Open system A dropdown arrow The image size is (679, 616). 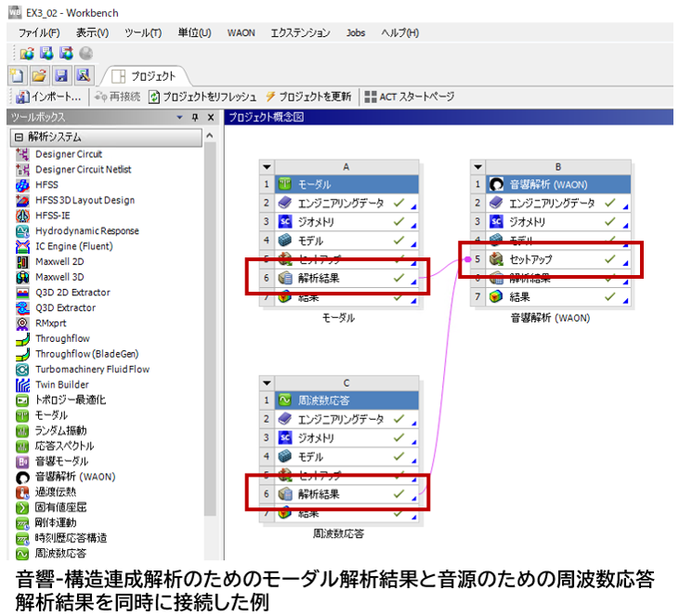(267, 167)
